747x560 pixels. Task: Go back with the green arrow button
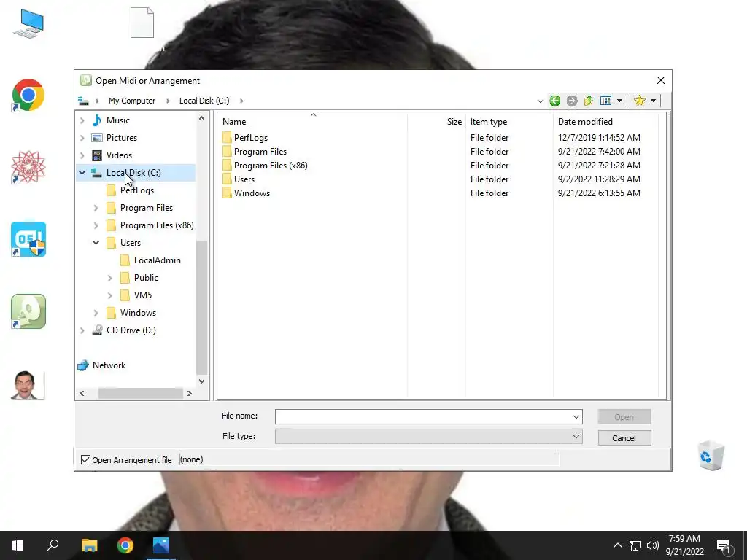click(554, 101)
